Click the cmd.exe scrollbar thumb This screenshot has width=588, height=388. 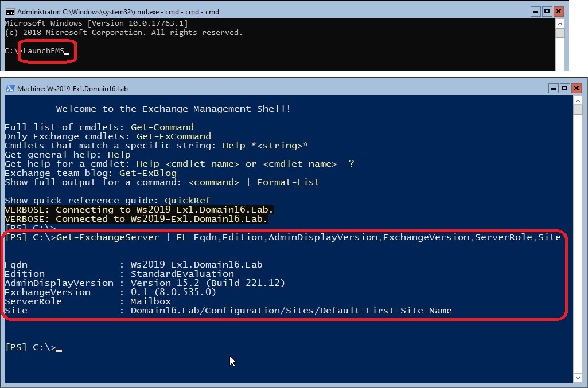[x=560, y=33]
